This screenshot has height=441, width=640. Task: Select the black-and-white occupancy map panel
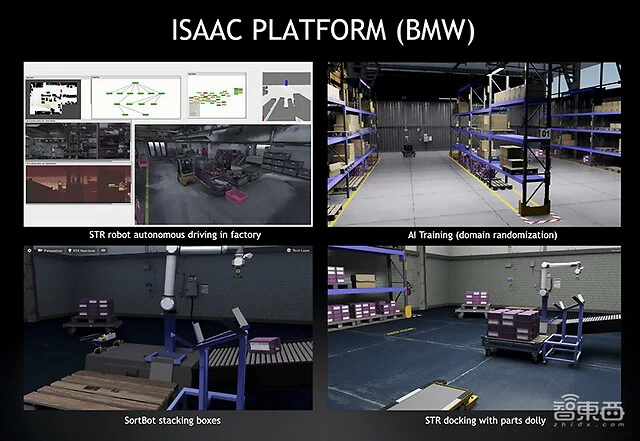coord(55,98)
